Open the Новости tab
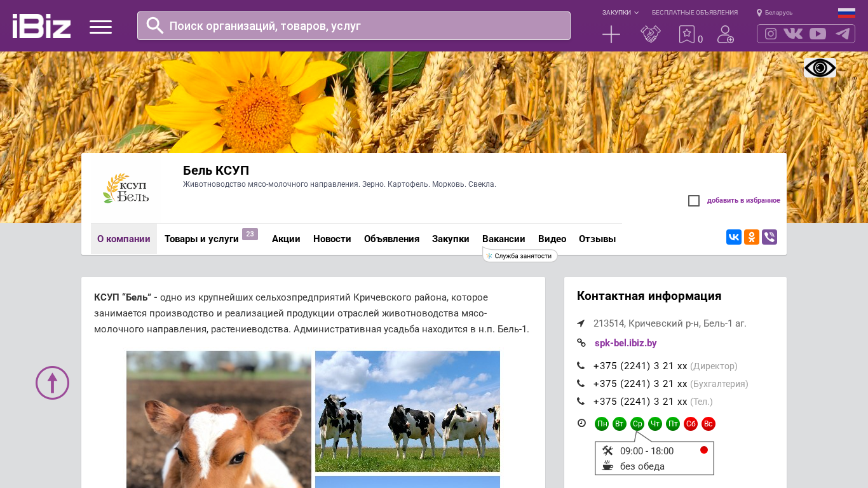 (x=332, y=239)
